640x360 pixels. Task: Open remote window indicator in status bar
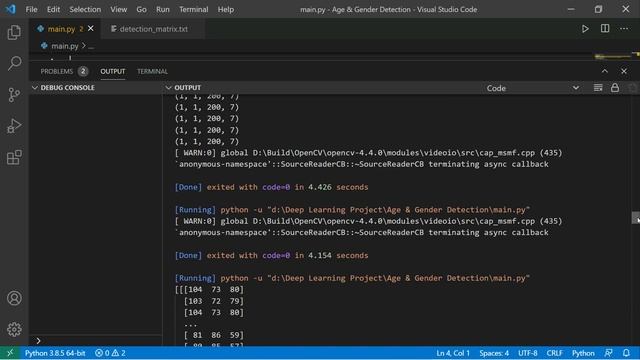[10, 353]
